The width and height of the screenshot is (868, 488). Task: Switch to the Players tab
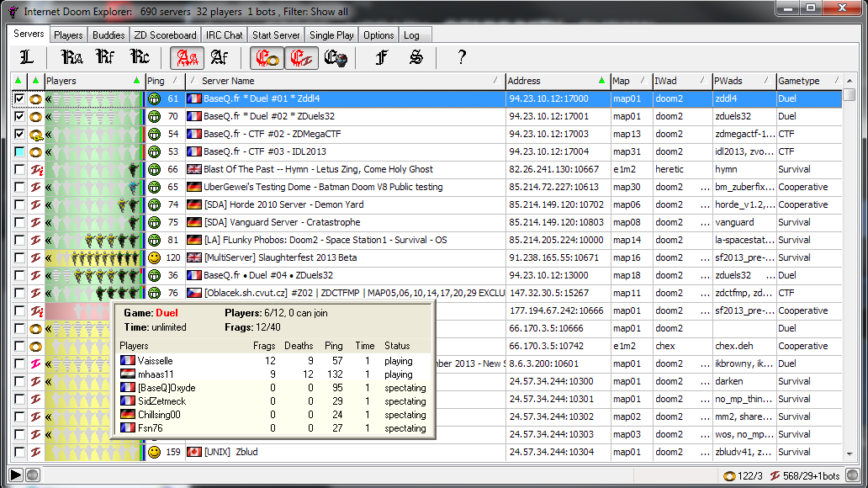coord(68,35)
